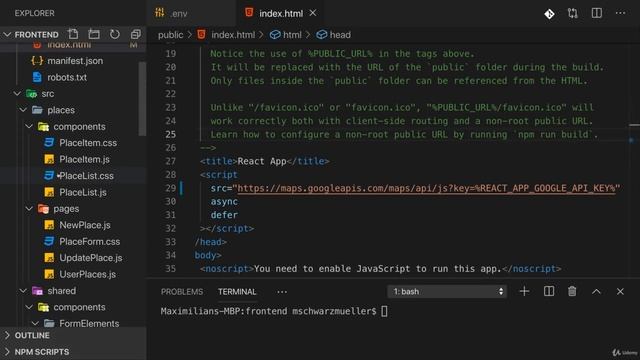Collapse the places folder
Viewport: 640px width, 360px height.
coord(23,110)
